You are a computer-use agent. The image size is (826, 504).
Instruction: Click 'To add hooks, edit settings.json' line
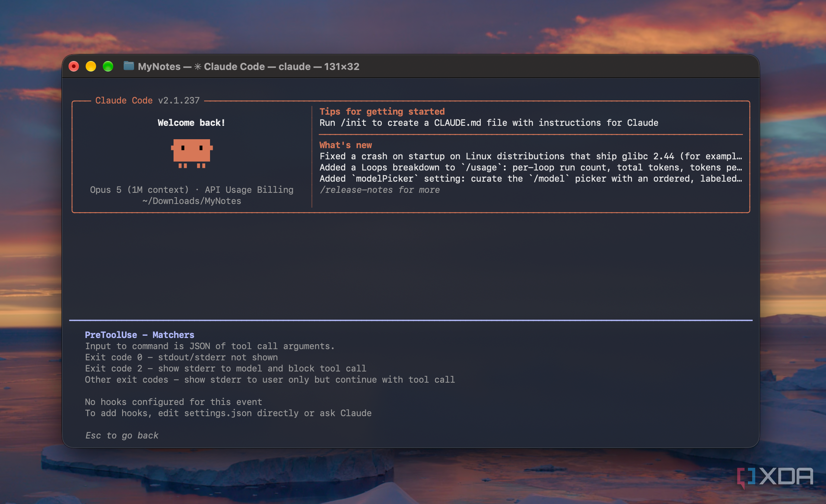pyautogui.click(x=228, y=413)
